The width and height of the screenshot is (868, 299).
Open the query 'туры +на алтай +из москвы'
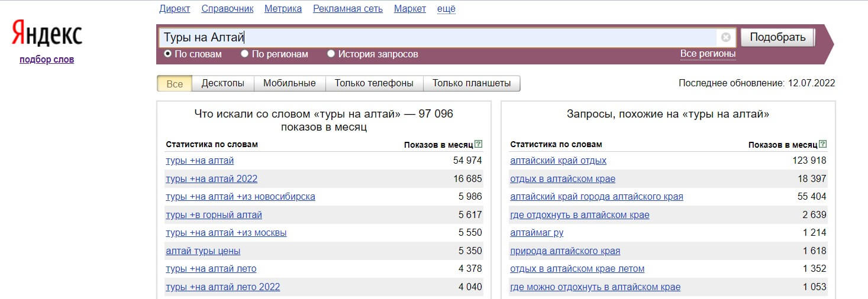pyautogui.click(x=226, y=232)
